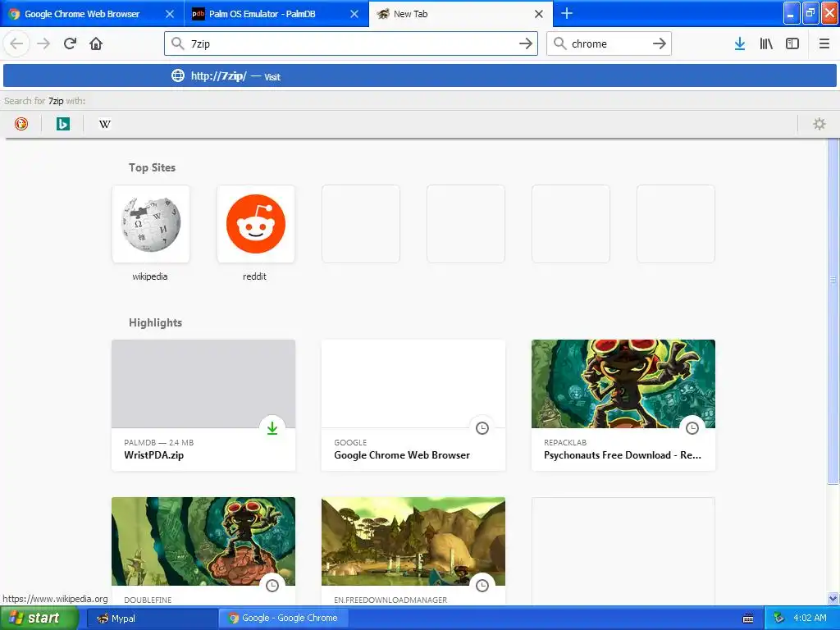Viewport: 840px width, 630px height.
Task: Click the history clock icon on Psychonauts card
Action: 692,428
